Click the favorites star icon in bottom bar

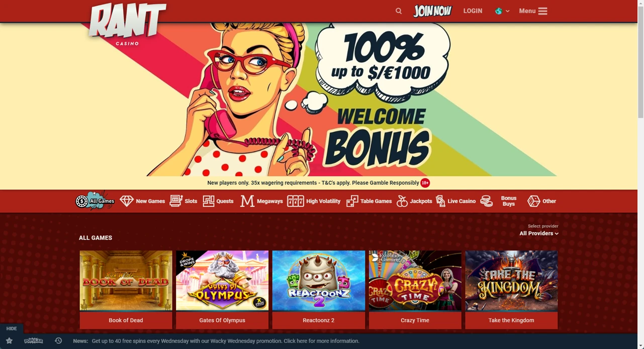(9, 340)
